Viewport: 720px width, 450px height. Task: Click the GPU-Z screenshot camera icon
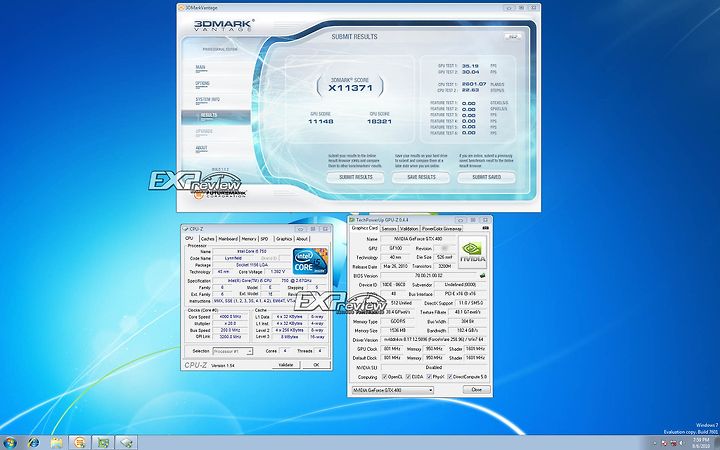(485, 228)
